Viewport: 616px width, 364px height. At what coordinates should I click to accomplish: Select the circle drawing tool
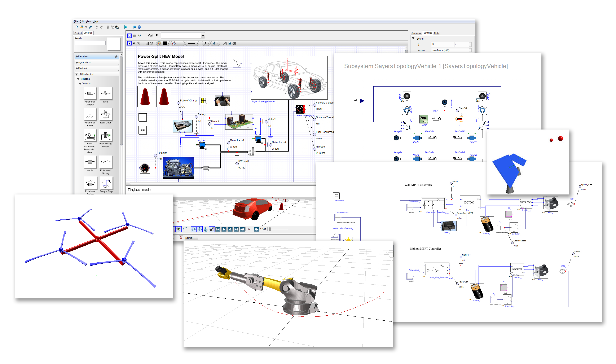(151, 43)
